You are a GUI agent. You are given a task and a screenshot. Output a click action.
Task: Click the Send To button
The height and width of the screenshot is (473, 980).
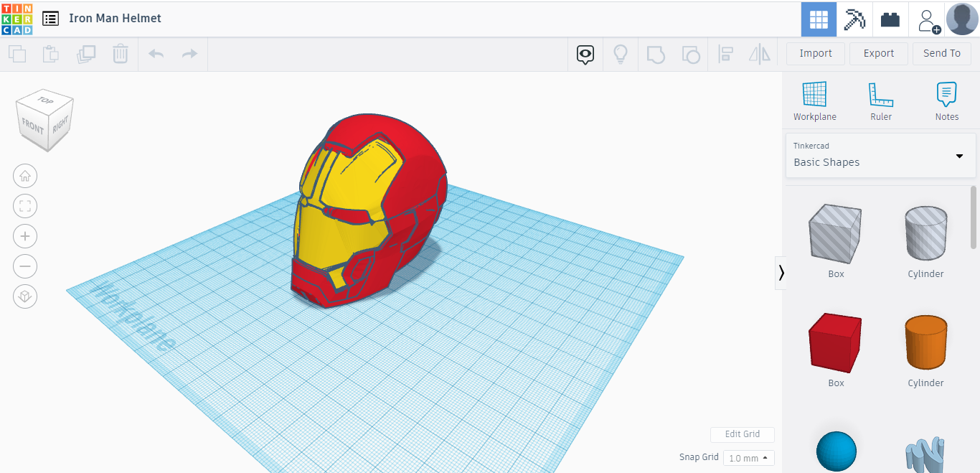pyautogui.click(x=942, y=53)
